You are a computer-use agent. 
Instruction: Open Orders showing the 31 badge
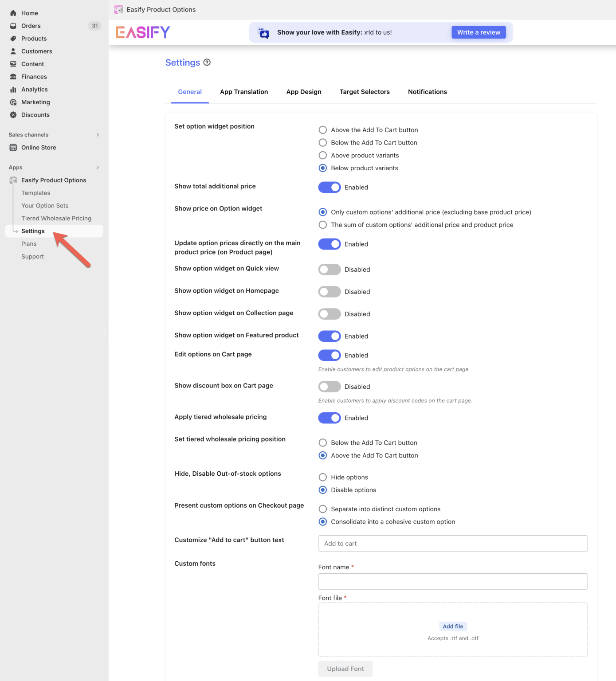coord(13,26)
